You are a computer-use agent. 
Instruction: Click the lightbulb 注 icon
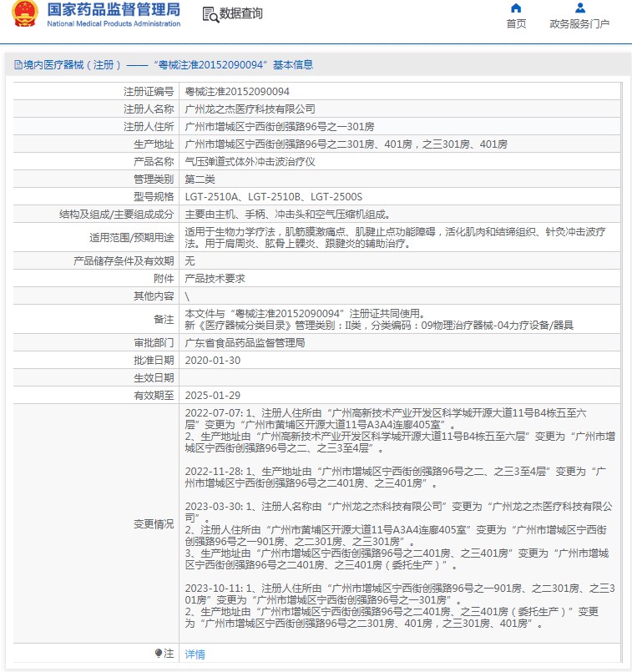159,654
